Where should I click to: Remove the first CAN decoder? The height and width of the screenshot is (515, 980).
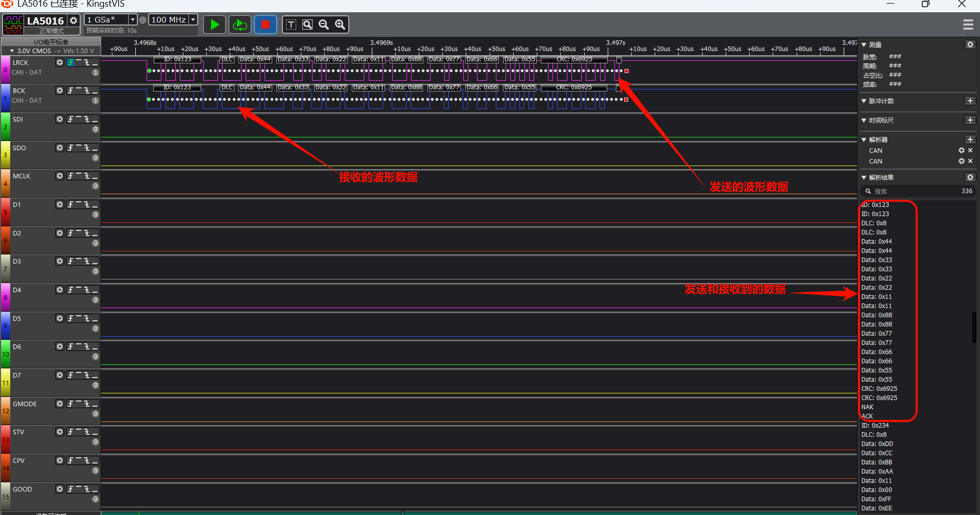click(x=970, y=150)
